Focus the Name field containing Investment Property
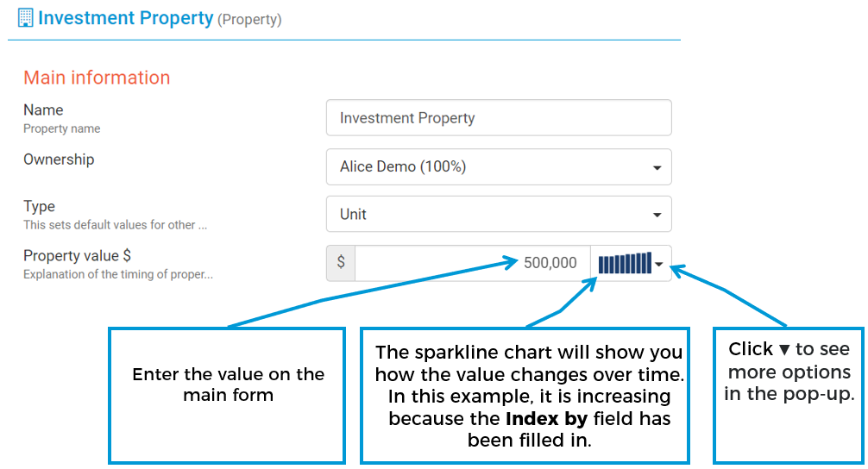 coord(499,118)
